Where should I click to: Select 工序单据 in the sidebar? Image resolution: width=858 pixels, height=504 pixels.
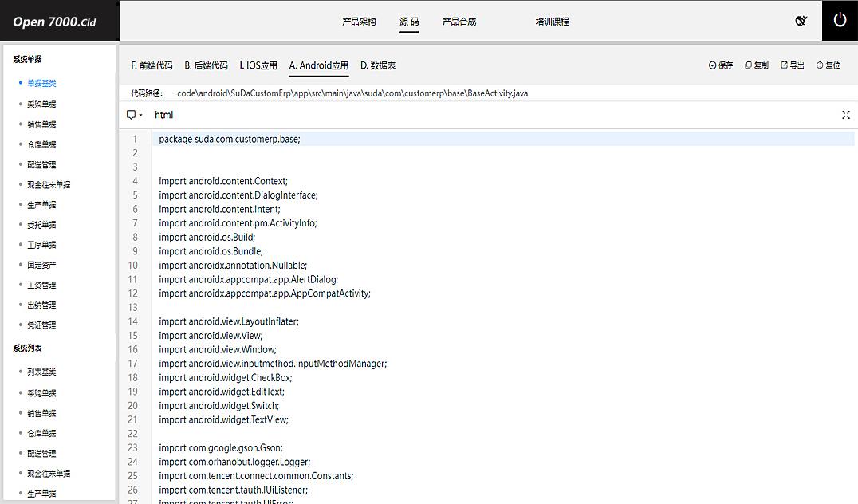tap(41, 245)
